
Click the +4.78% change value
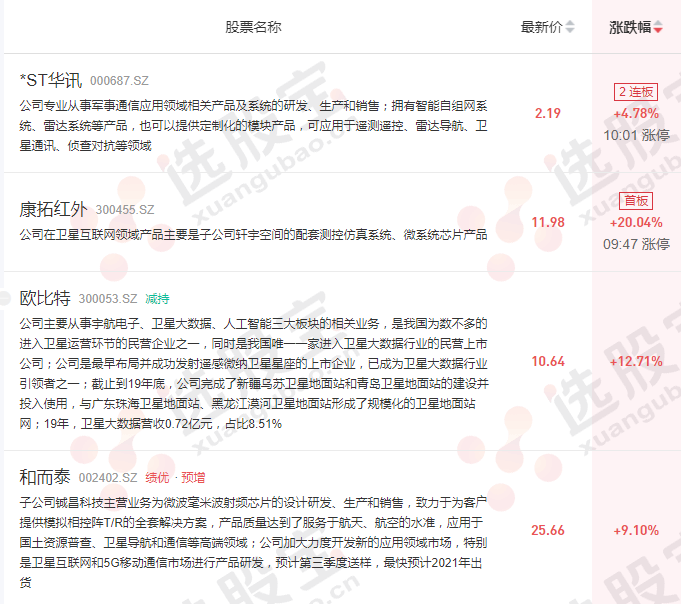[x=636, y=114]
